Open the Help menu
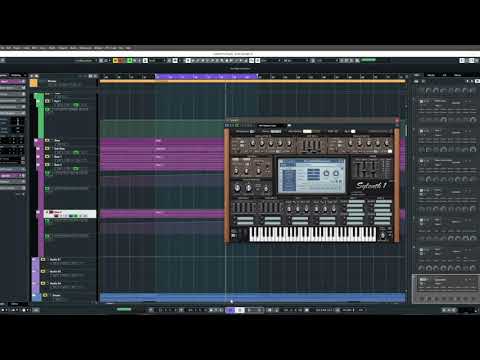This screenshot has width=480, height=360. tap(128, 48)
